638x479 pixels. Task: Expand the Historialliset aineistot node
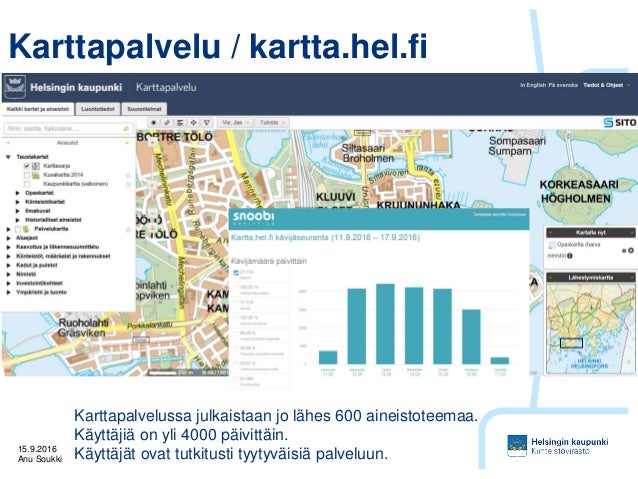17,220
